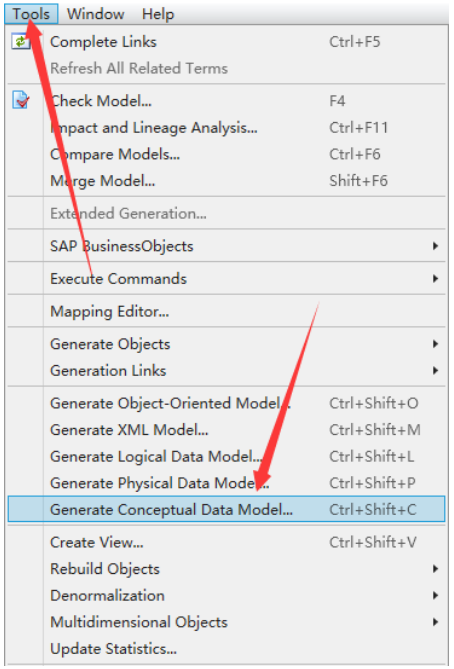The width and height of the screenshot is (454, 669).
Task: Click the Complete Links refresh icon
Action: coord(20,42)
